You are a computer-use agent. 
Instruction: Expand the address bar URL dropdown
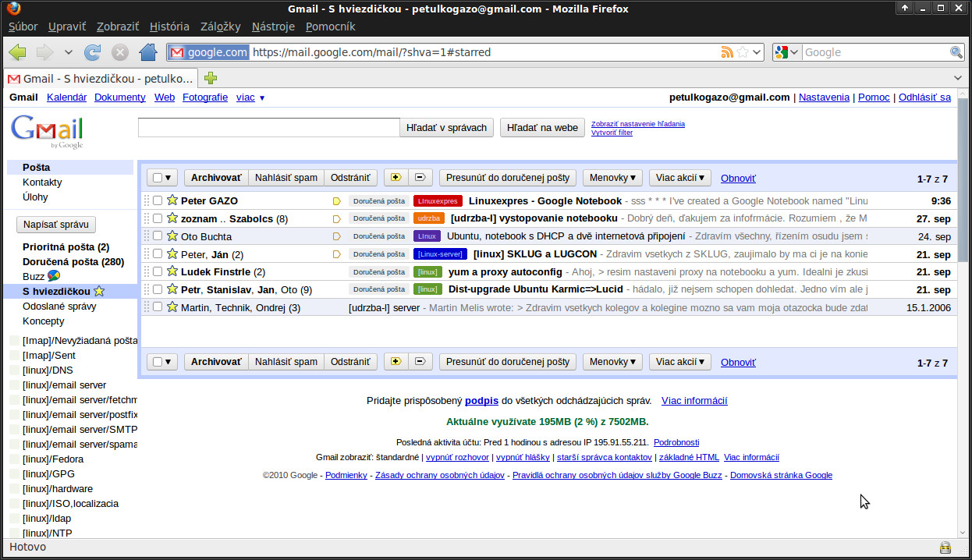pyautogui.click(x=758, y=52)
